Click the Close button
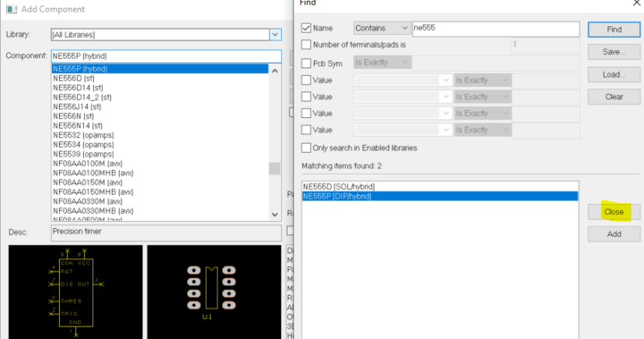The width and height of the screenshot is (644, 339). tap(614, 212)
